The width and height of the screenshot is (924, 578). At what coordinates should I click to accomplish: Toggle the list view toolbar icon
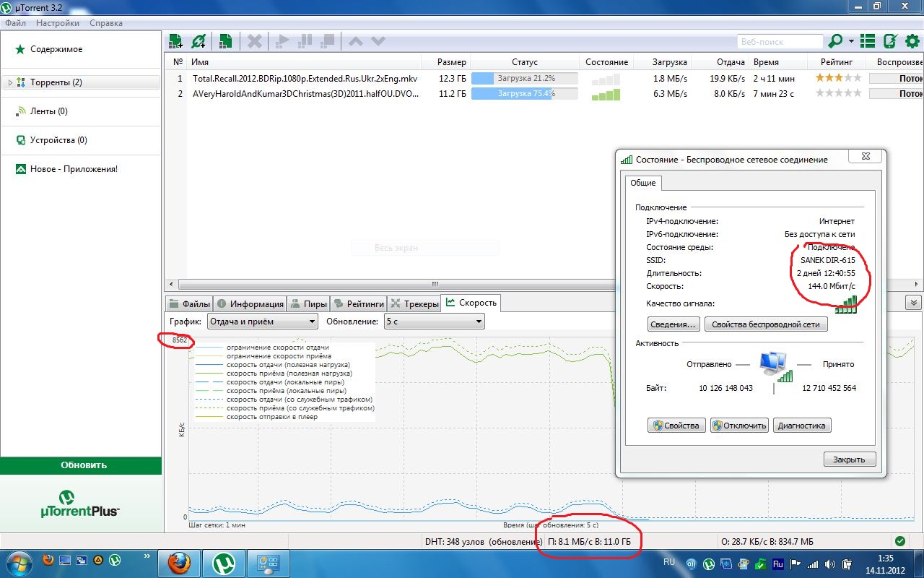tap(868, 41)
